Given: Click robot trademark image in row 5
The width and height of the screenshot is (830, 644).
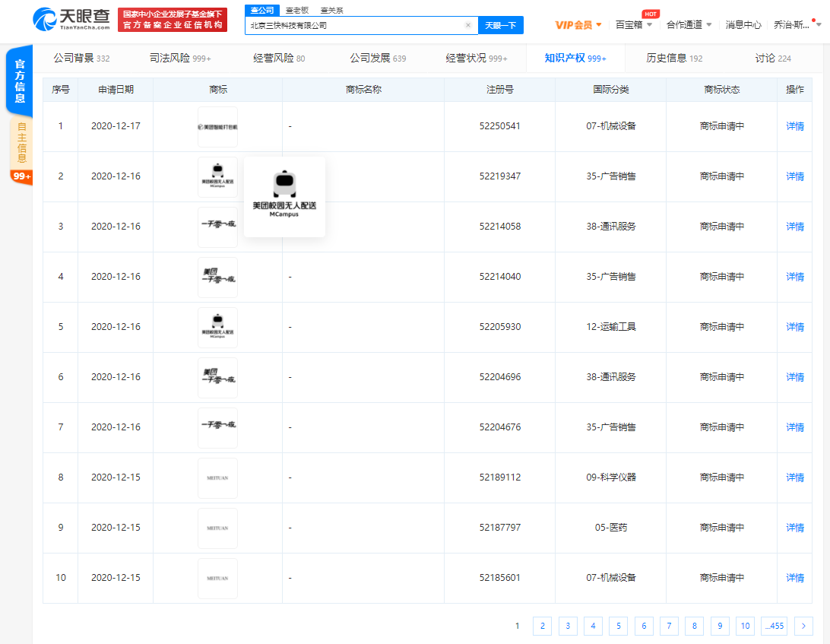Looking at the screenshot, I should click(217, 327).
